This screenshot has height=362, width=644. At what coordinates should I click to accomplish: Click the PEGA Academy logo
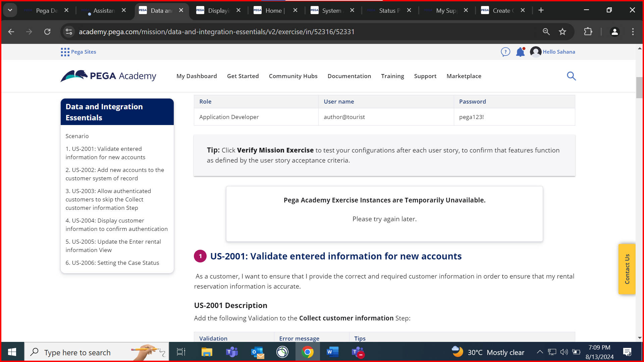pos(108,76)
